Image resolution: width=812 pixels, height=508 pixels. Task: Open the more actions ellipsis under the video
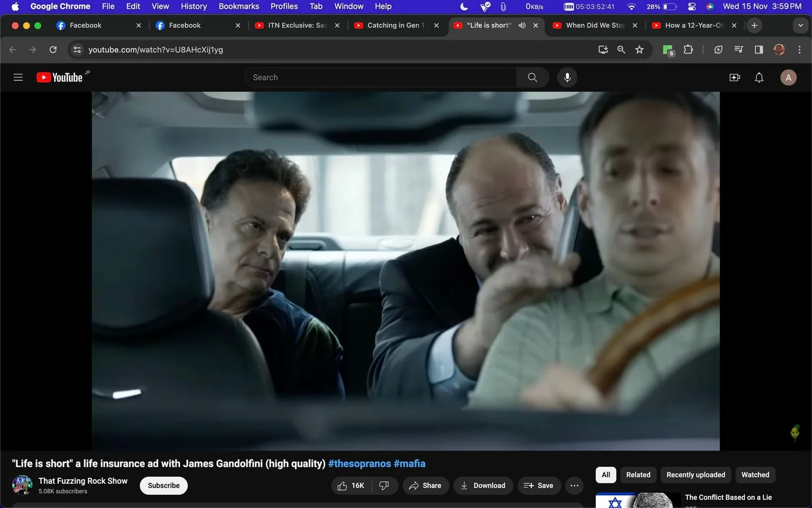(574, 485)
